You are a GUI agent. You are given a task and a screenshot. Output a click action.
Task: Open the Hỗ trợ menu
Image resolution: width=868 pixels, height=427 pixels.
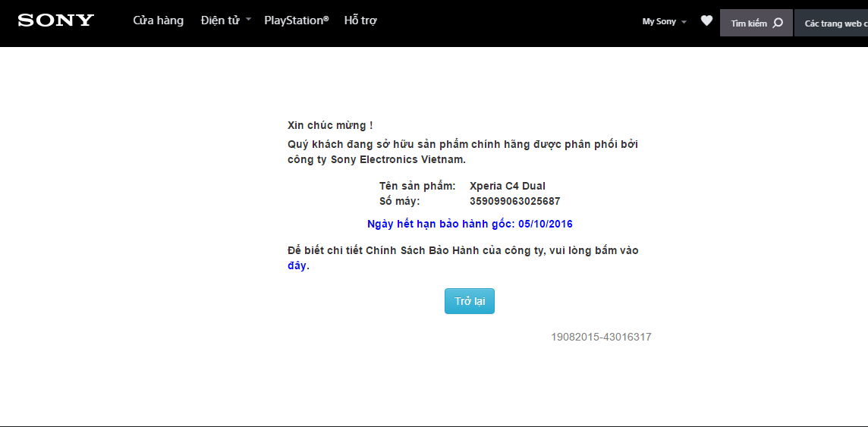coord(361,20)
